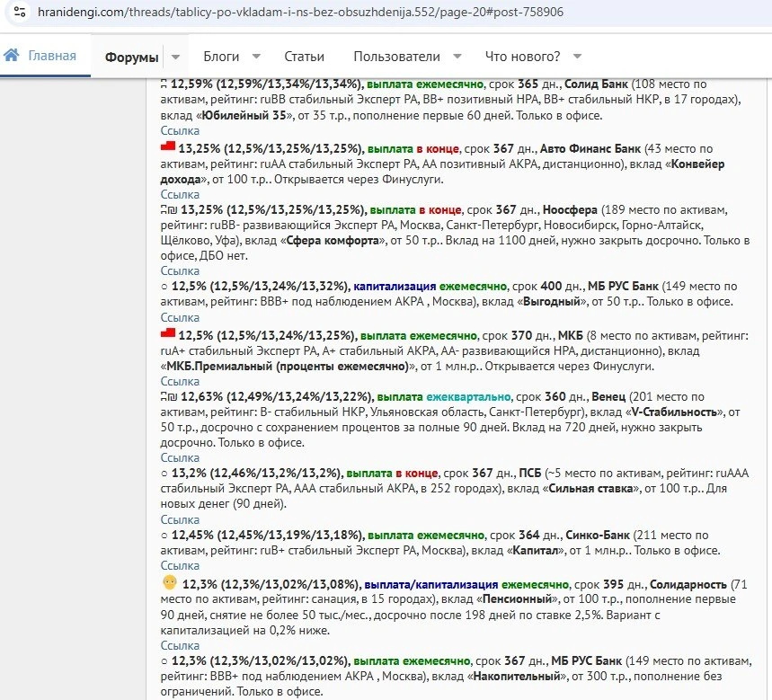
Task: Click the yellow emoji before Солидарность entry
Action: [x=169, y=583]
